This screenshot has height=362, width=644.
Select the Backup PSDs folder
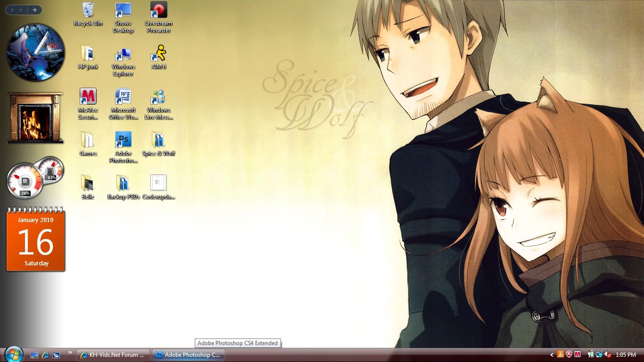(x=123, y=187)
